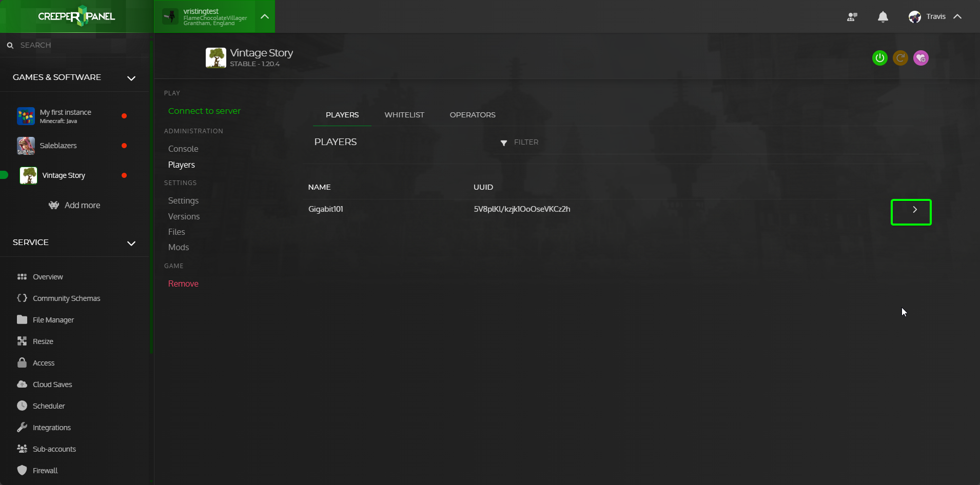This screenshot has height=485, width=980.
Task: Open the Mods page
Action: [x=179, y=247]
